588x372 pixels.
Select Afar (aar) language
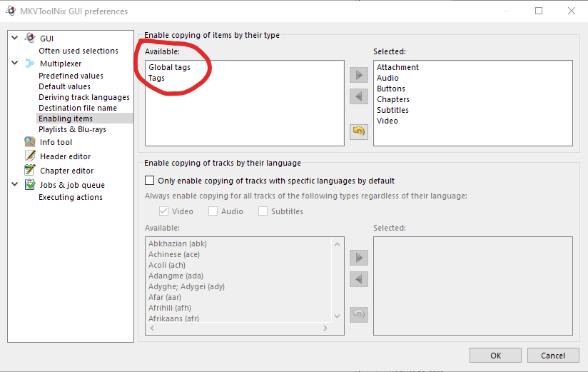point(165,297)
